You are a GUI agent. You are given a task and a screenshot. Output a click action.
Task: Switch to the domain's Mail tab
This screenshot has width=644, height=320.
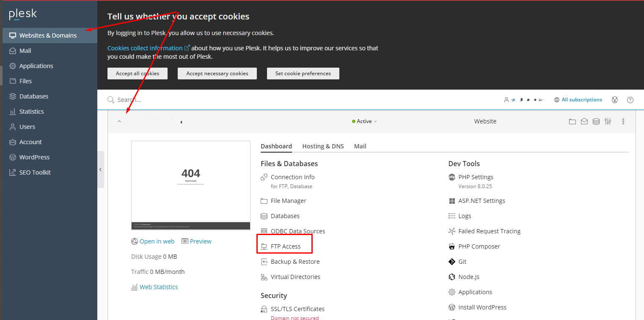[x=360, y=146]
